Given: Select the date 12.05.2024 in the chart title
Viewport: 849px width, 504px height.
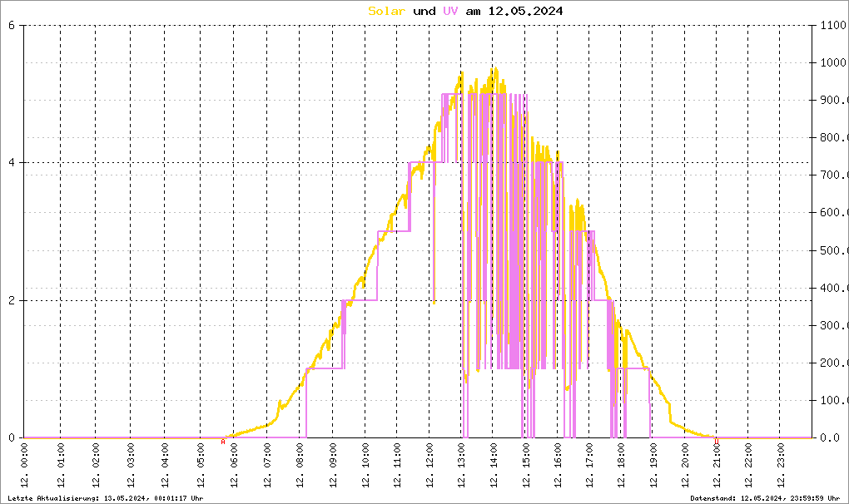Looking at the screenshot, I should coord(525,11).
